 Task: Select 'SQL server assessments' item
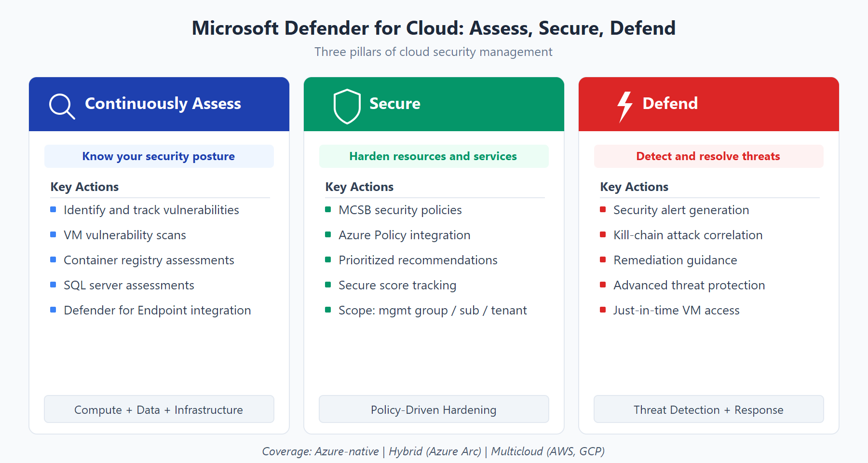pos(129,286)
